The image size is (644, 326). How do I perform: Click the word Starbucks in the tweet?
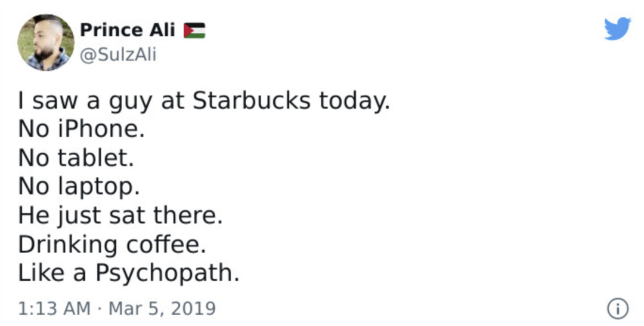251,101
